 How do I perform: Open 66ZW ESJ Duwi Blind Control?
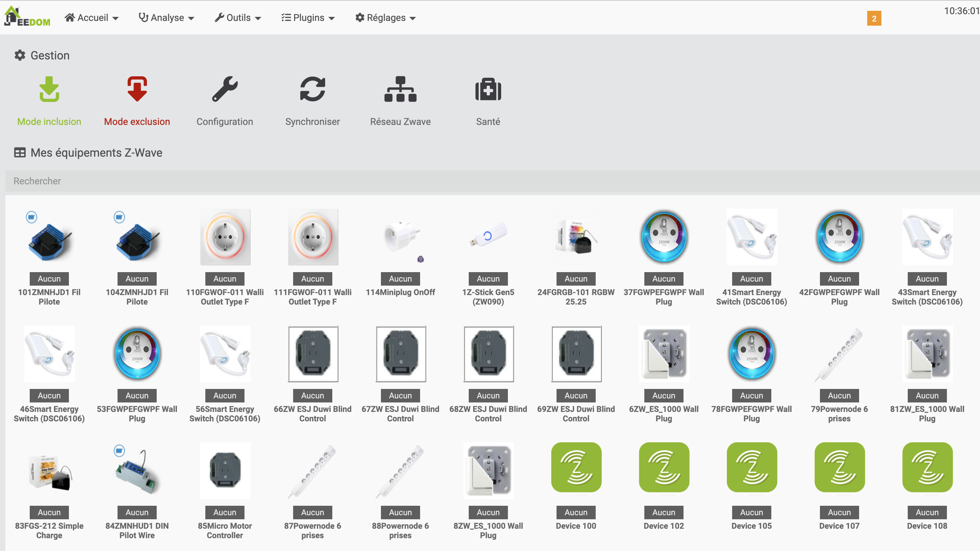pos(313,353)
